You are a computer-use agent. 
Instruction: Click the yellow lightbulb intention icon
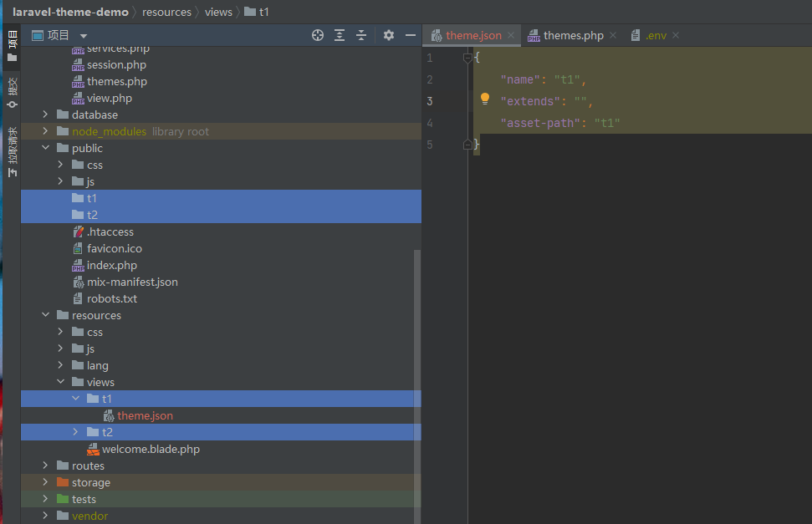pyautogui.click(x=484, y=99)
